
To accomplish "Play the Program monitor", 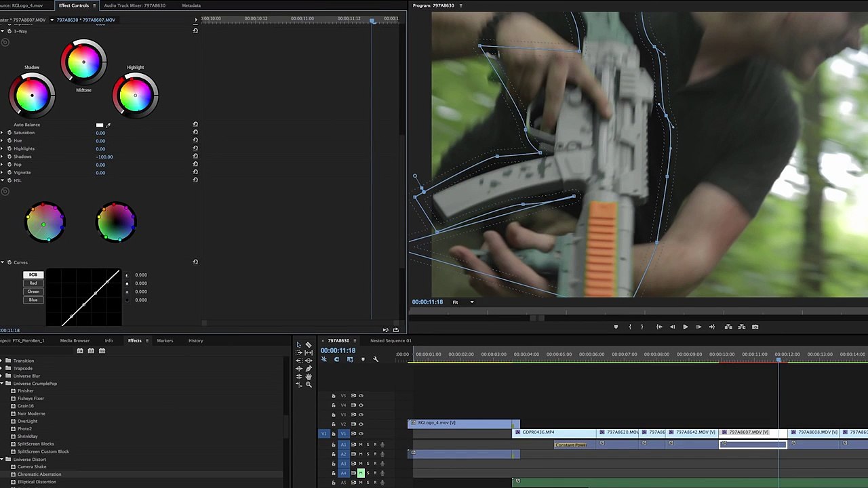I will [685, 327].
